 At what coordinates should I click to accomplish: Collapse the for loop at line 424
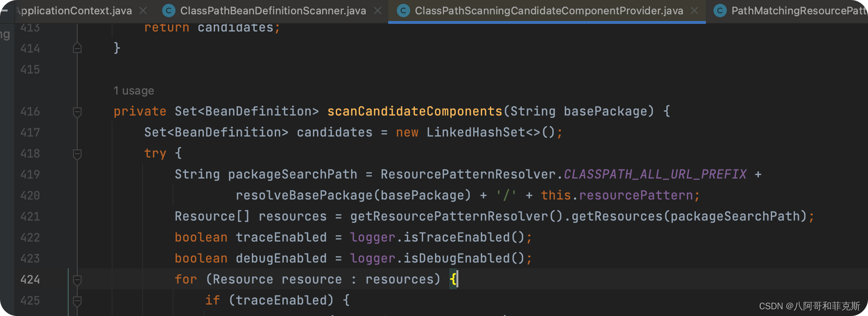pyautogui.click(x=77, y=280)
